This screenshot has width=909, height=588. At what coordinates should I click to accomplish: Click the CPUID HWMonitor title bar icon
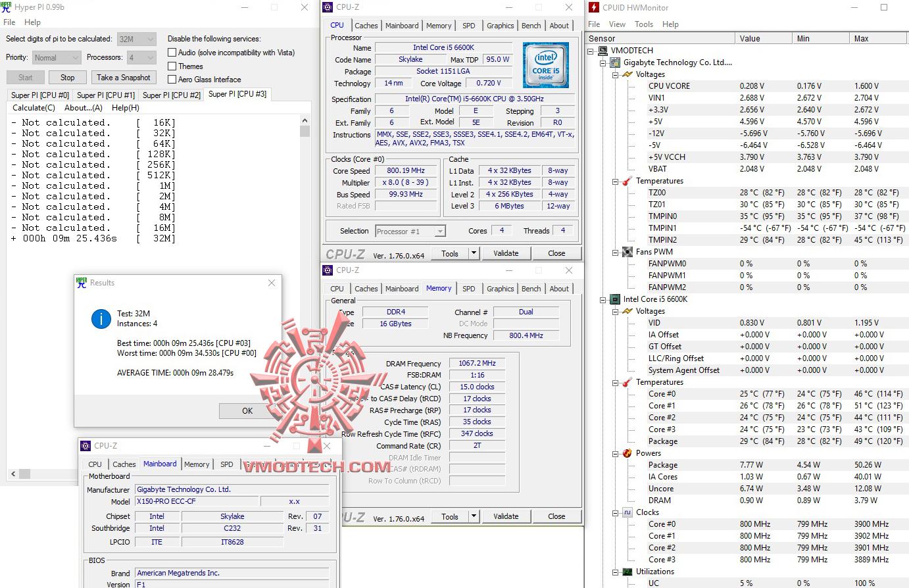[x=594, y=7]
